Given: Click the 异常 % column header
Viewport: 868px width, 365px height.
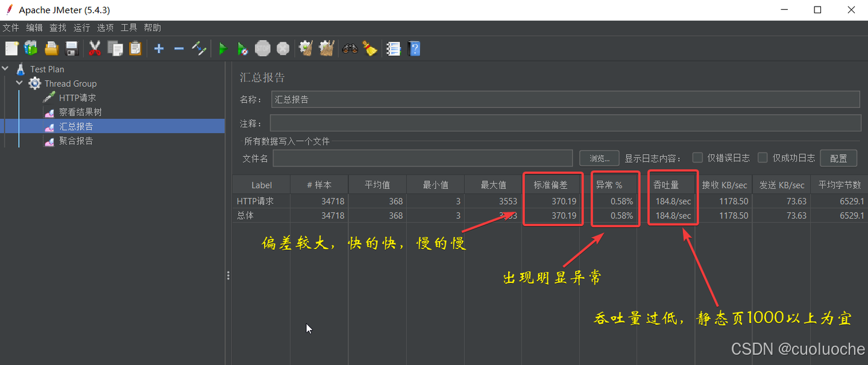Looking at the screenshot, I should point(609,185).
